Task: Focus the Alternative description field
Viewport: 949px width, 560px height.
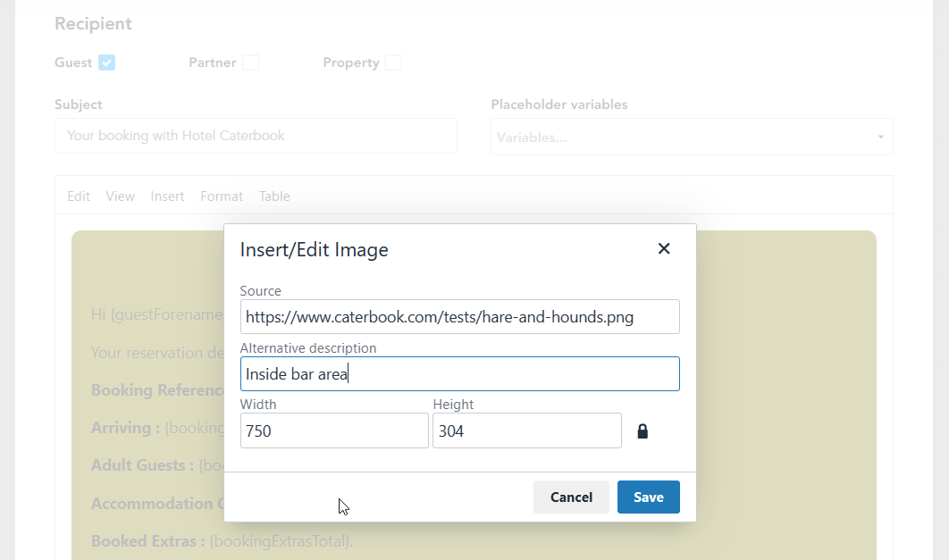Action: pyautogui.click(x=459, y=374)
